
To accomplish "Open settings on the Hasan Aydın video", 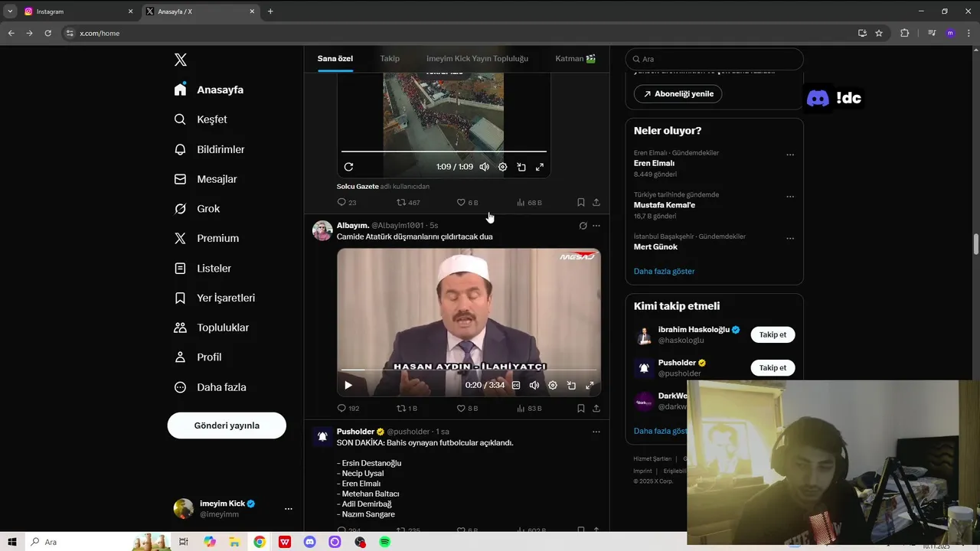I will [x=553, y=386].
